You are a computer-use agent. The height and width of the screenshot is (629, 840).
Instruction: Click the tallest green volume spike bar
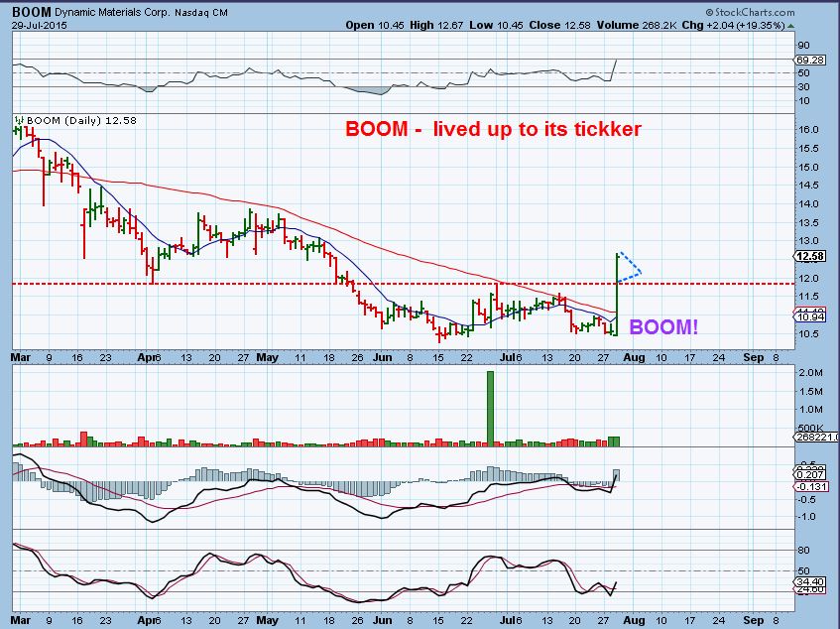(490, 409)
